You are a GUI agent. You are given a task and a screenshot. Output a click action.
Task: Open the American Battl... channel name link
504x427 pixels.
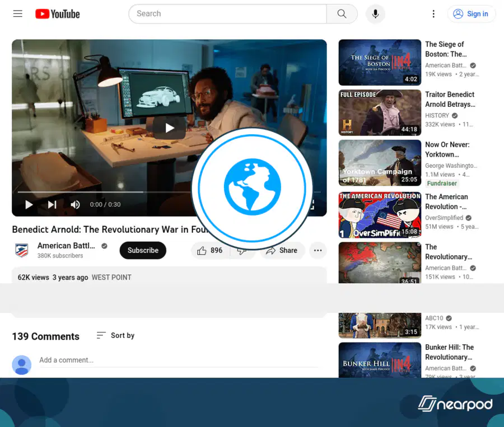point(66,246)
